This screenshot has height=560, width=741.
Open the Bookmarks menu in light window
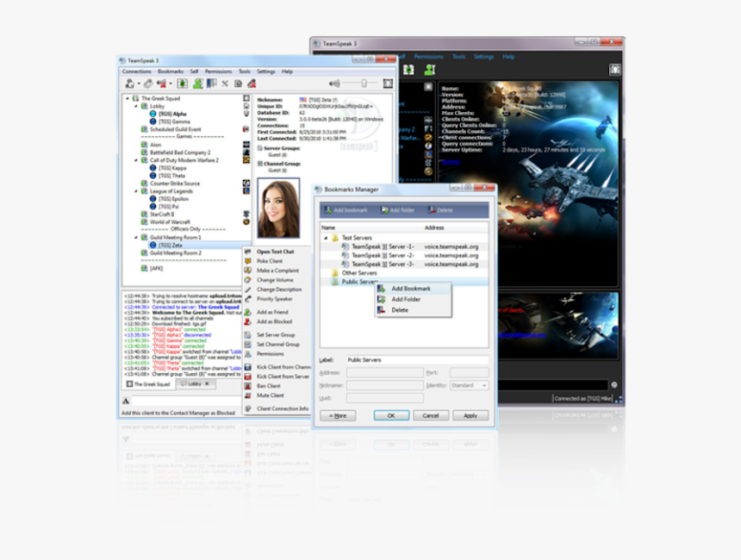[170, 72]
